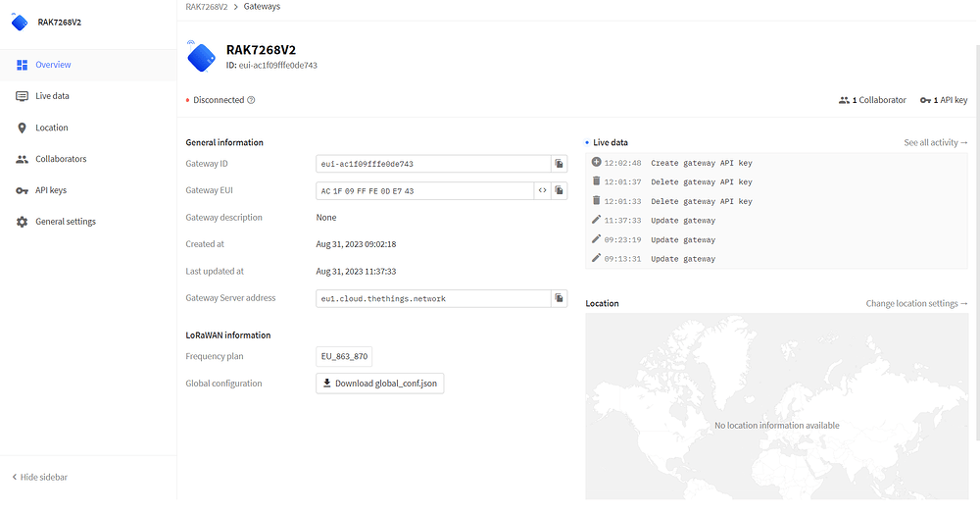This screenshot has height=514, width=980.
Task: Click the General settings gear icon
Action: click(22, 222)
